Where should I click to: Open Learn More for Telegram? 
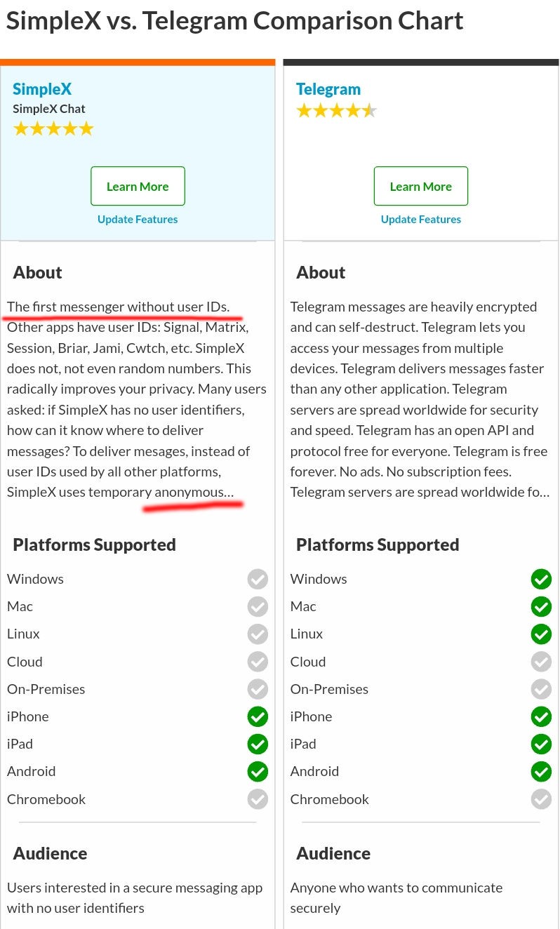pyautogui.click(x=421, y=186)
